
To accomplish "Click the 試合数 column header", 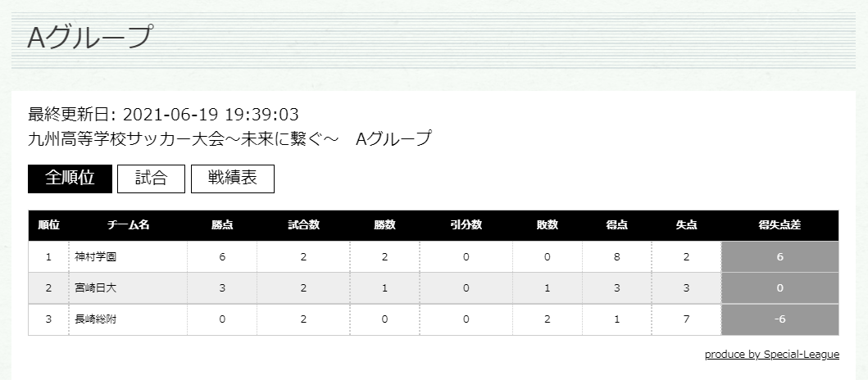I will pos(303,225).
